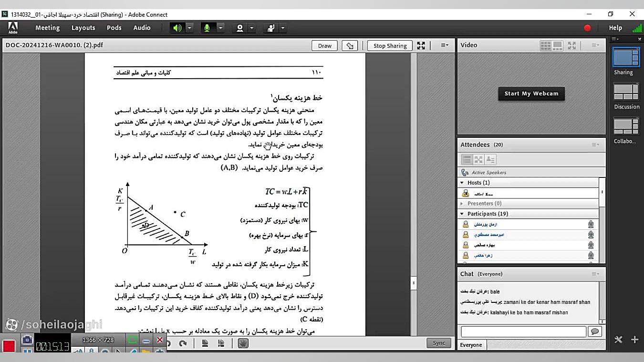
Task: Click the microphone icon for ارمان پورمنش
Action: tap(591, 224)
